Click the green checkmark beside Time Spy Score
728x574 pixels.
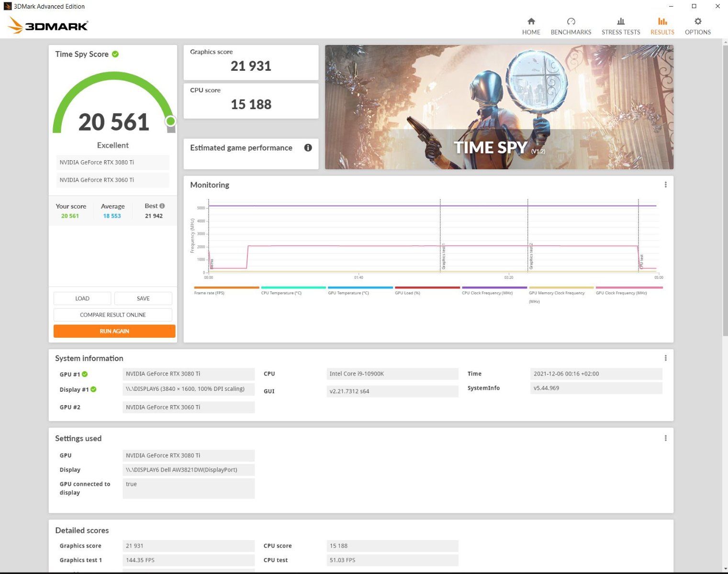115,54
